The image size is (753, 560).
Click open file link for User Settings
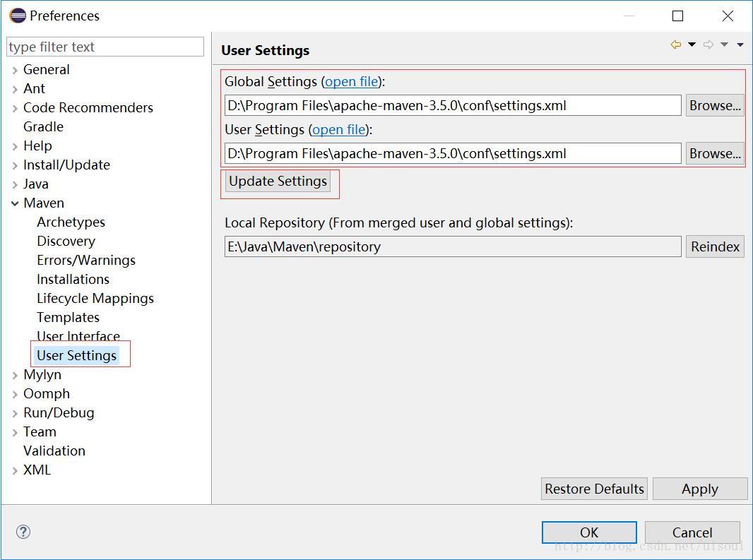point(339,130)
